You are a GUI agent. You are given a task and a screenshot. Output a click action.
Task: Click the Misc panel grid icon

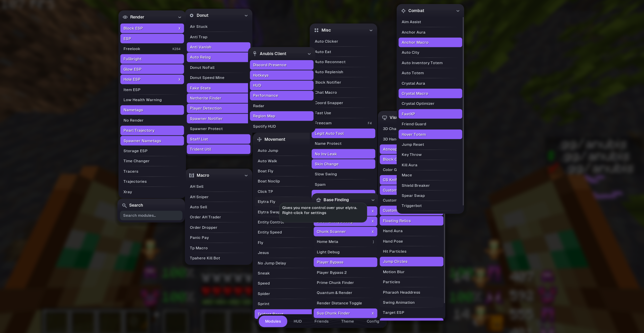(316, 30)
